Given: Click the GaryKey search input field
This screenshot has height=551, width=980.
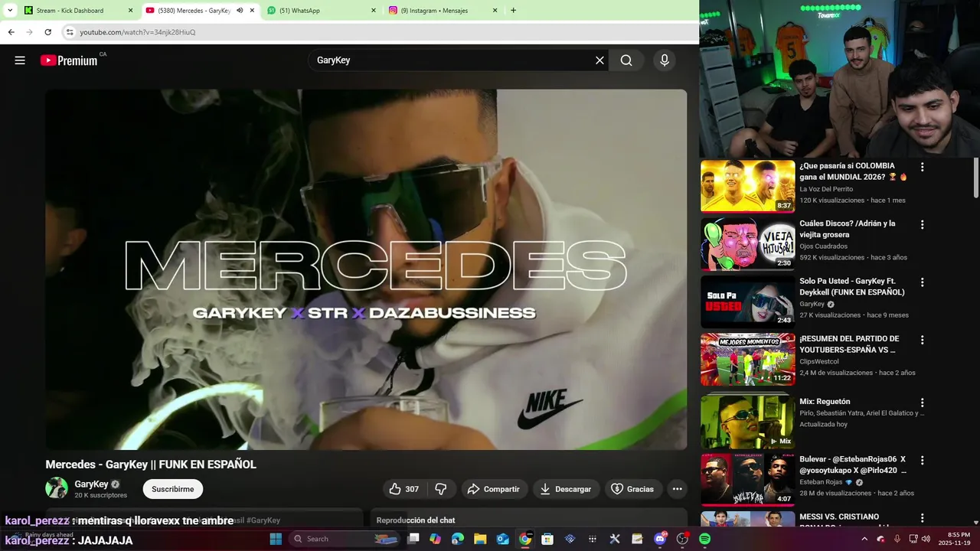Looking at the screenshot, I should (x=452, y=60).
